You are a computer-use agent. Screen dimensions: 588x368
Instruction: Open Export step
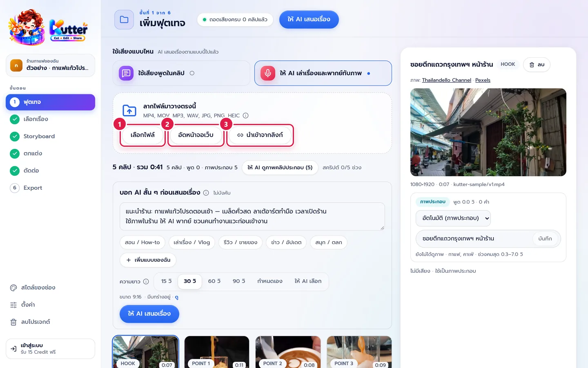(x=50, y=188)
